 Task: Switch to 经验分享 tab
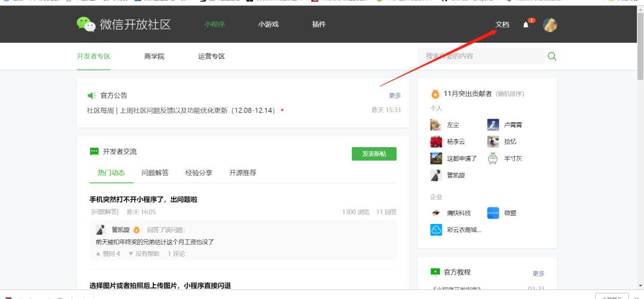[199, 173]
